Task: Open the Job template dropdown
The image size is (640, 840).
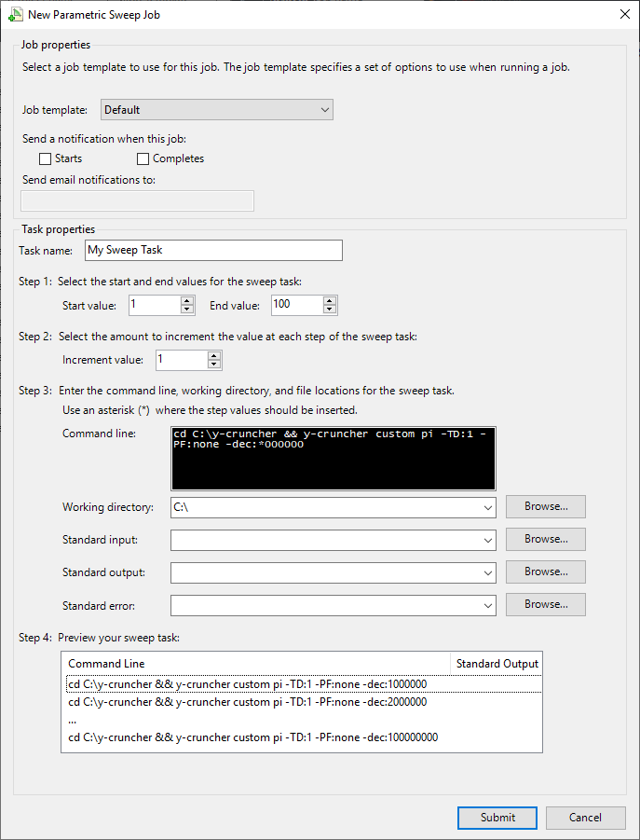Action: (x=217, y=110)
